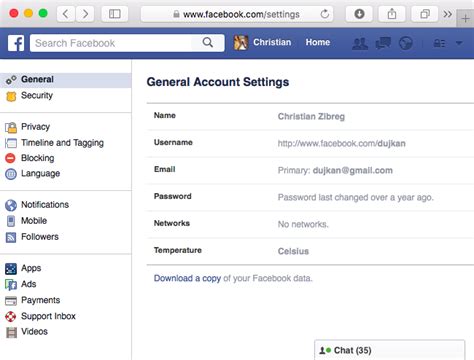Viewport: 474px width, 360px height.
Task: Edit the Networks row No networks
Action: 310,224
